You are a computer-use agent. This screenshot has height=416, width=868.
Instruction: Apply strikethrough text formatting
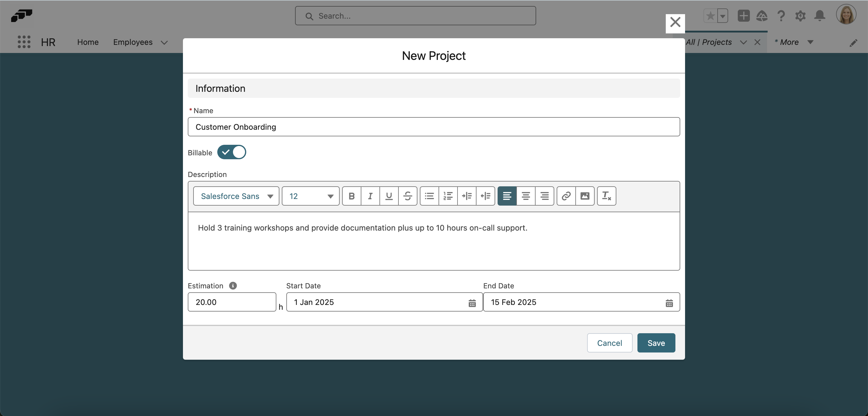pyautogui.click(x=408, y=196)
